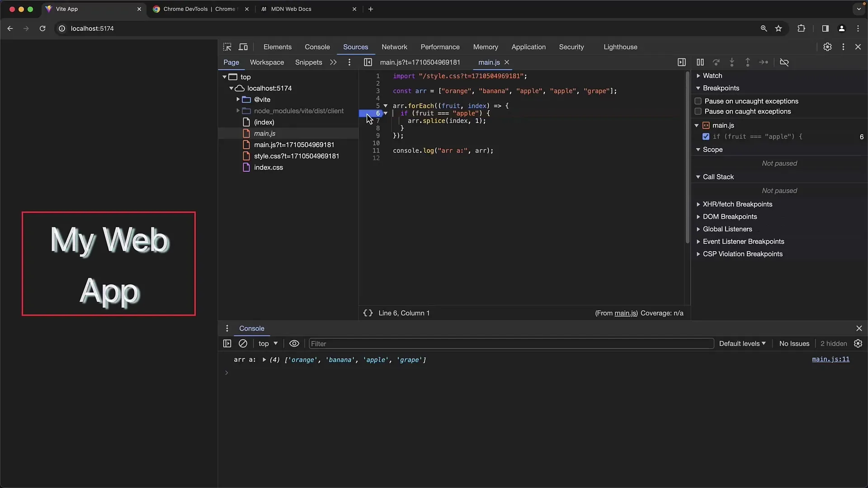The width and height of the screenshot is (868, 488).
Task: Click the step into next function icon
Action: [732, 62]
